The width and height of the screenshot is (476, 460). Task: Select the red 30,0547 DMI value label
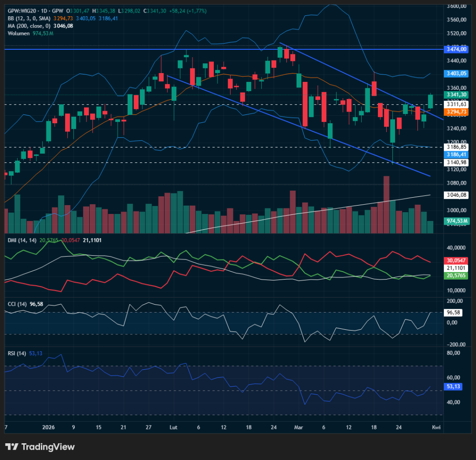(456, 260)
